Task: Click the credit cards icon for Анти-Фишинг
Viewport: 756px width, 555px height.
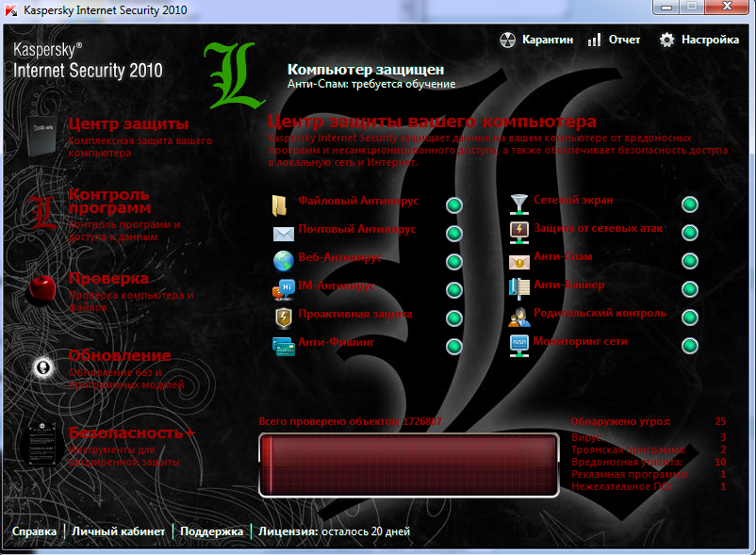Action: pyautogui.click(x=284, y=347)
